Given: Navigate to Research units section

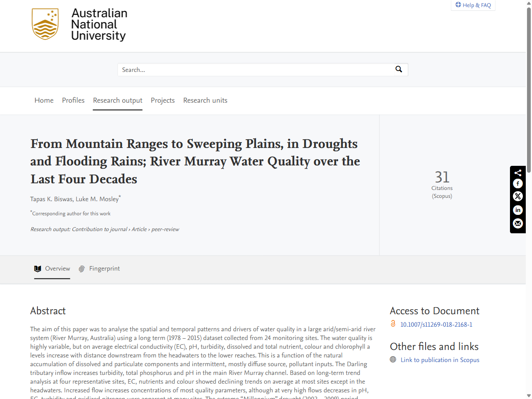Looking at the screenshot, I should 205,100.
